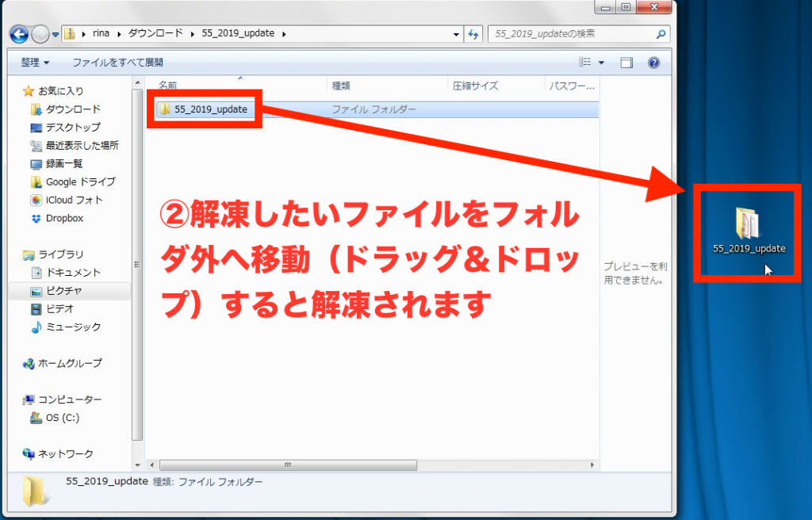The image size is (812, 520).
Task: Go forward with the Forward arrow button
Action: [40, 35]
